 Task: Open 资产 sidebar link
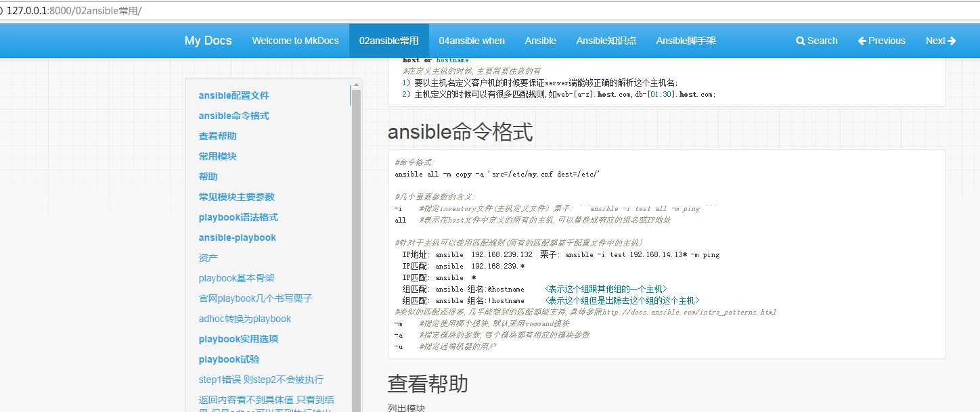point(208,258)
